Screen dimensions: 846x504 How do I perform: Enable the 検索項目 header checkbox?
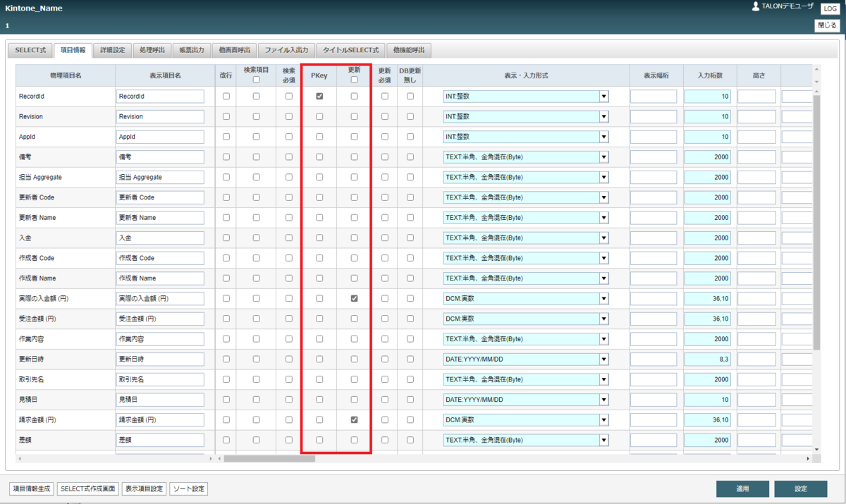click(x=256, y=80)
